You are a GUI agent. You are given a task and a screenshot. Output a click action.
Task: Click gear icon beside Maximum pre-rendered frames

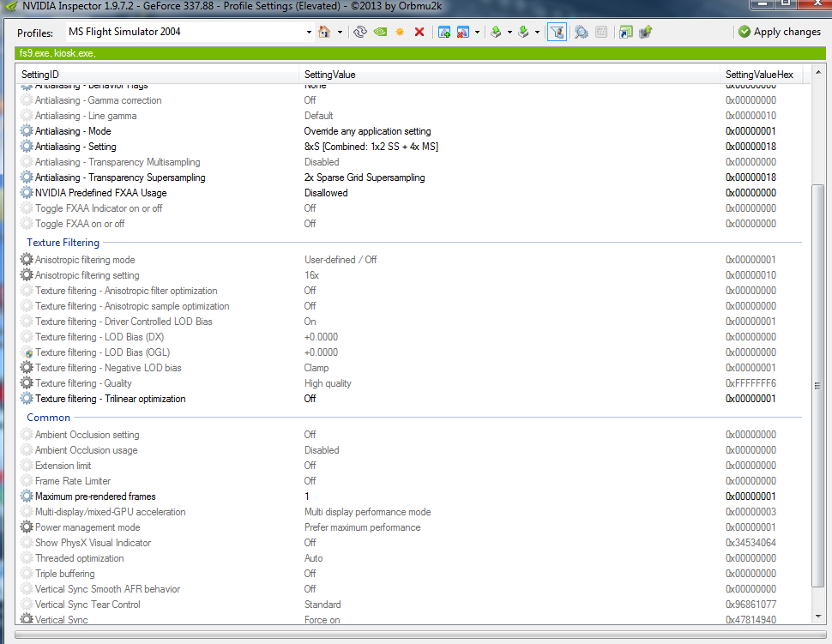point(27,497)
